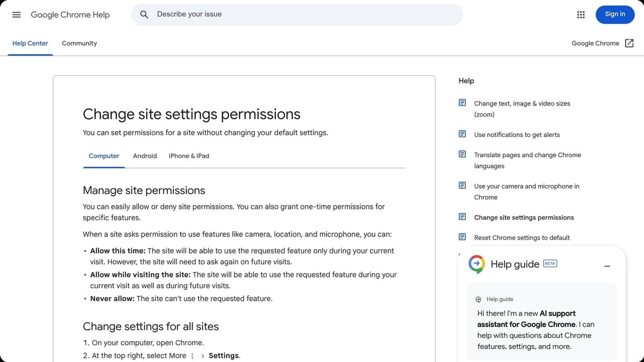644x362 pixels.
Task: Click the Help guide Google logo
Action: pyautogui.click(x=477, y=264)
